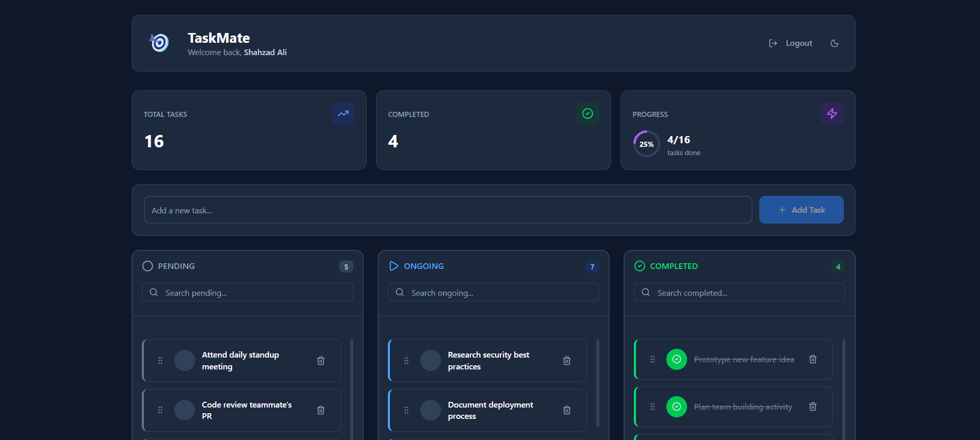Check off Code review teammate's PR

coord(185,410)
